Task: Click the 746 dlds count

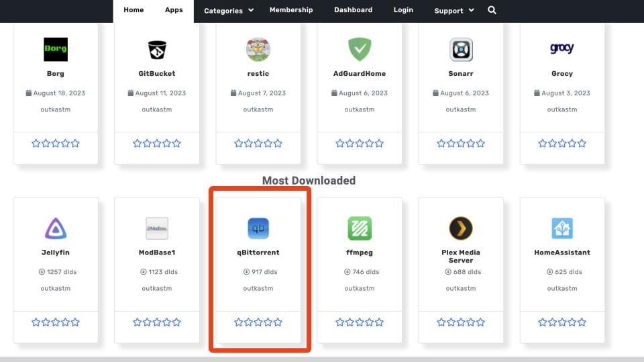Action: [362, 272]
